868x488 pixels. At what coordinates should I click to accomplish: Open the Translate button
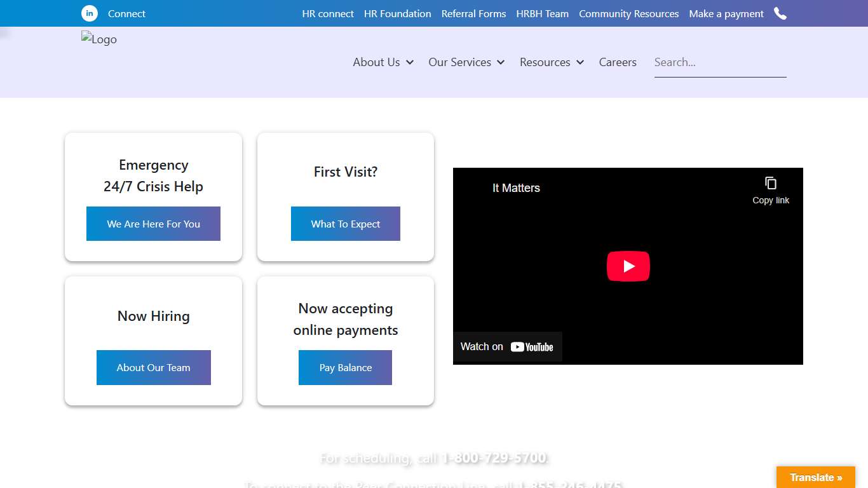pyautogui.click(x=816, y=477)
